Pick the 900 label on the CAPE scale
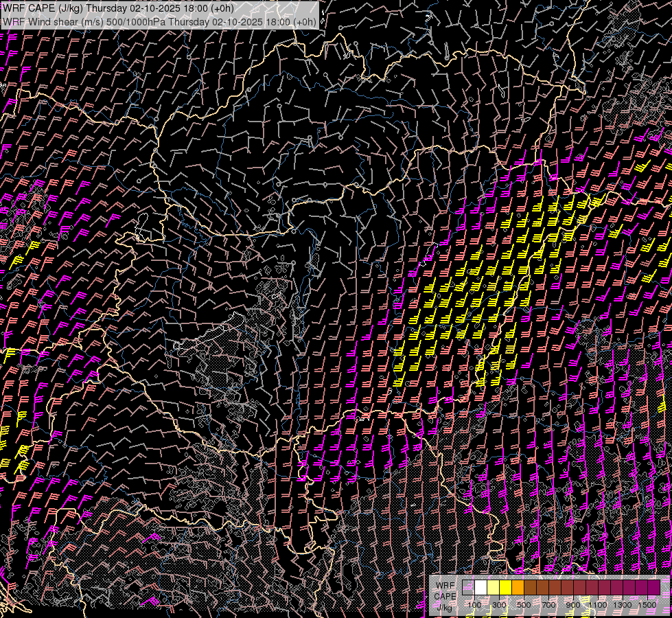Image resolution: width=672 pixels, height=618 pixels. point(573,604)
